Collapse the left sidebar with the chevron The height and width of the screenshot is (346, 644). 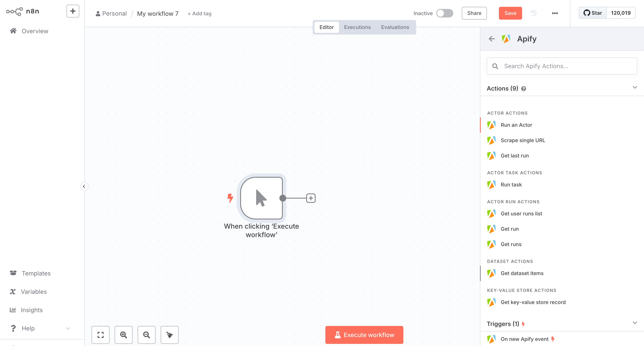coord(84,186)
